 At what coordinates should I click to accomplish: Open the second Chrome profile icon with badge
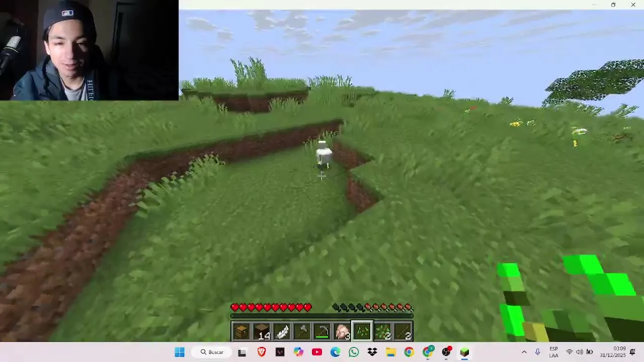tap(428, 352)
